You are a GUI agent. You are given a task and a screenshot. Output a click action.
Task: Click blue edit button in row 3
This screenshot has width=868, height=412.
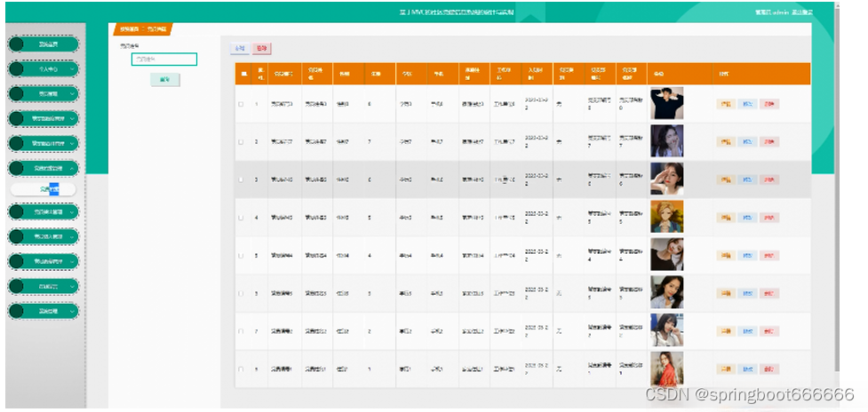(x=747, y=179)
